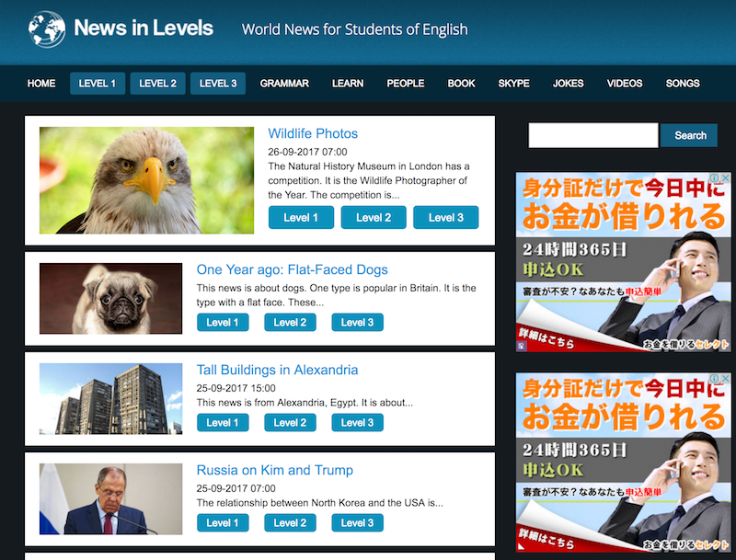Click the date 26-09-2017 07:00

click(307, 152)
